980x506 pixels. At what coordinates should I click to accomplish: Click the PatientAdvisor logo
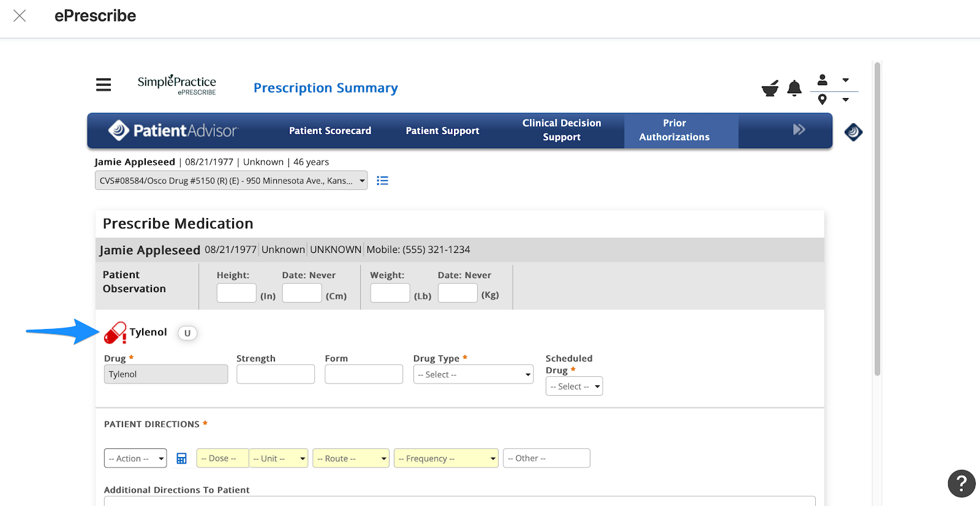[173, 130]
